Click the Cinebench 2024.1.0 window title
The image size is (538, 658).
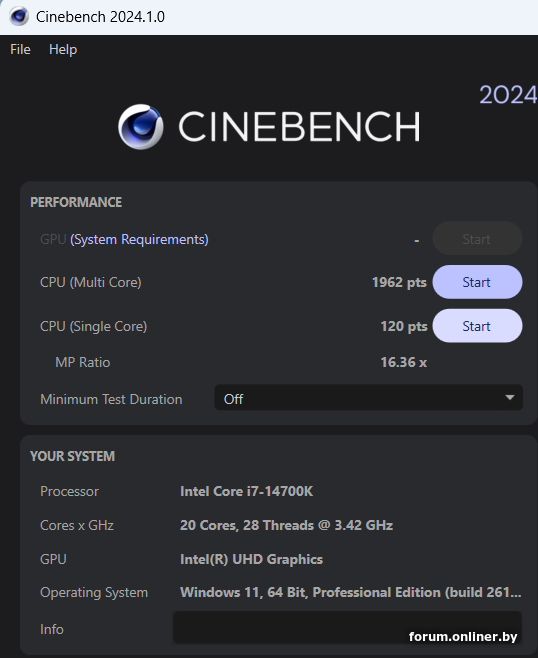(x=100, y=17)
